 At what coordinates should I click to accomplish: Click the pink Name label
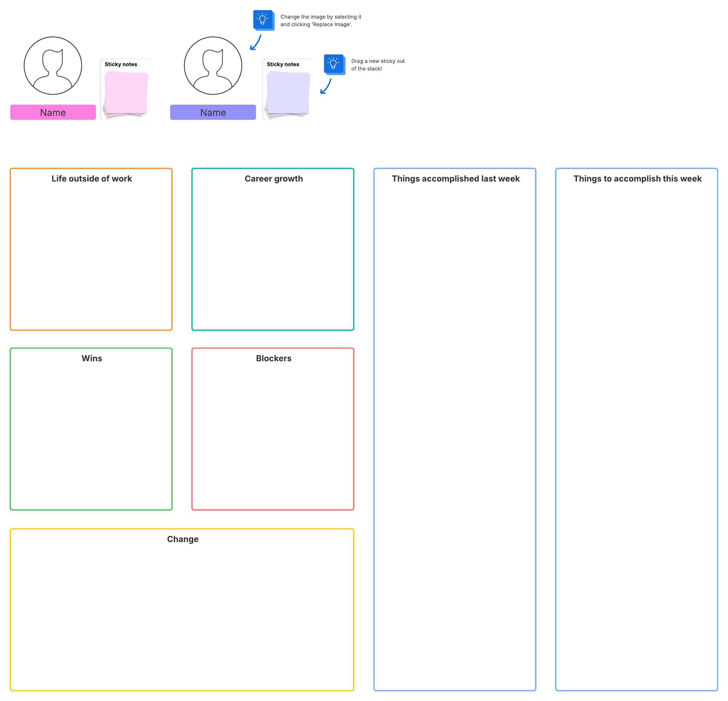pyautogui.click(x=53, y=113)
